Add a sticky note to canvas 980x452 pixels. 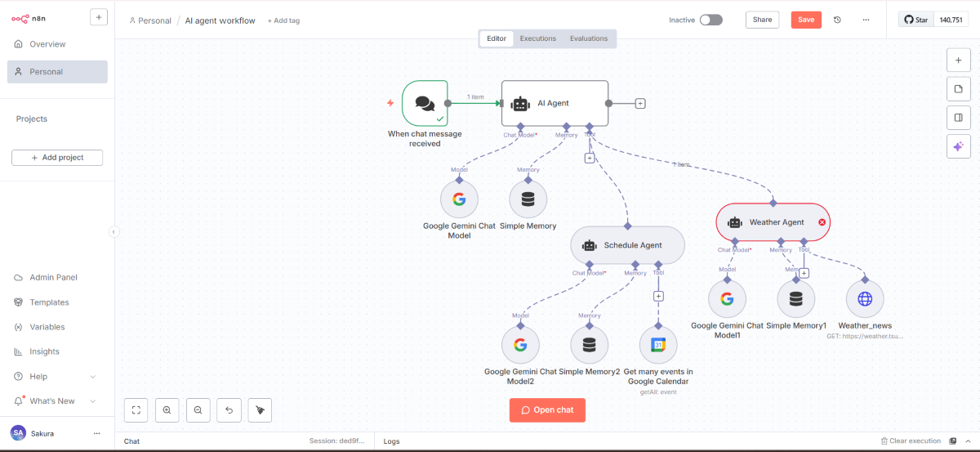point(958,88)
